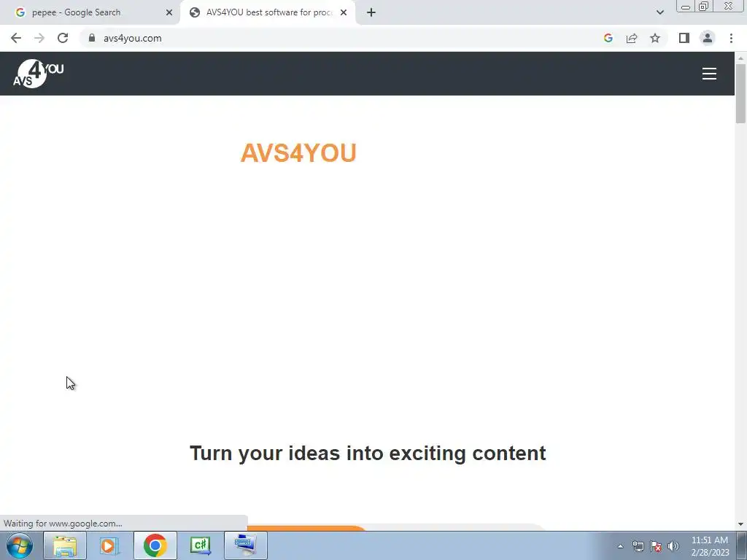The image size is (747, 560).
Task: Select the AVS4YOU best software tab
Action: point(268,12)
